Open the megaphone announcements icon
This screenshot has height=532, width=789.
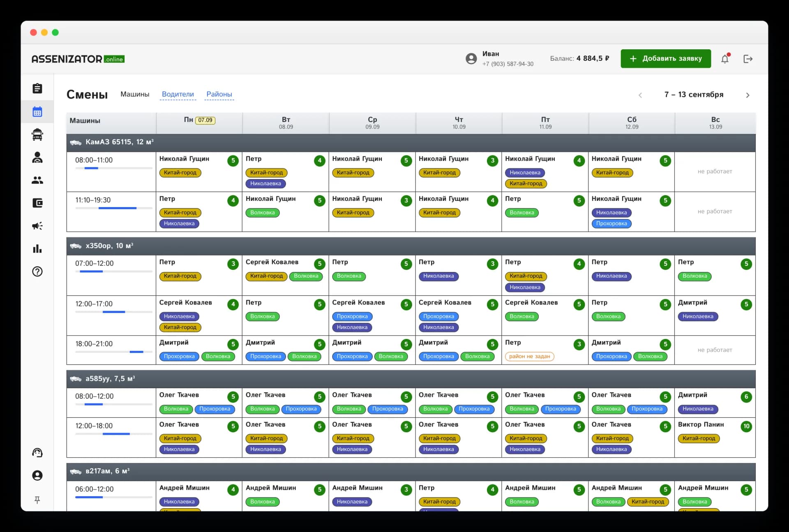pos(37,226)
